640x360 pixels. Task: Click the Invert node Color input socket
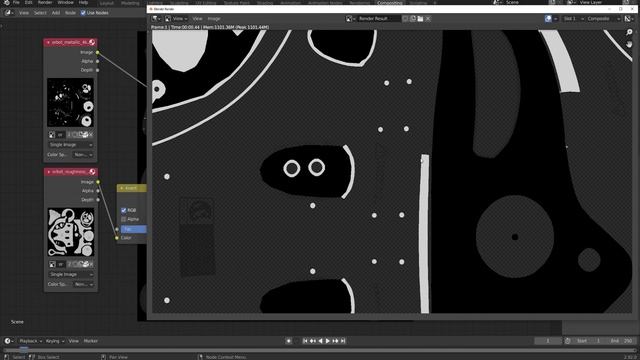click(x=117, y=238)
